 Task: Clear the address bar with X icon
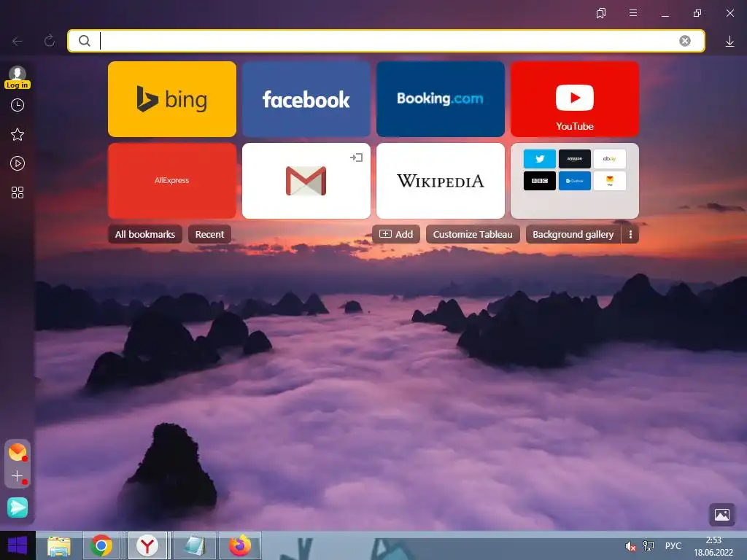tap(684, 41)
